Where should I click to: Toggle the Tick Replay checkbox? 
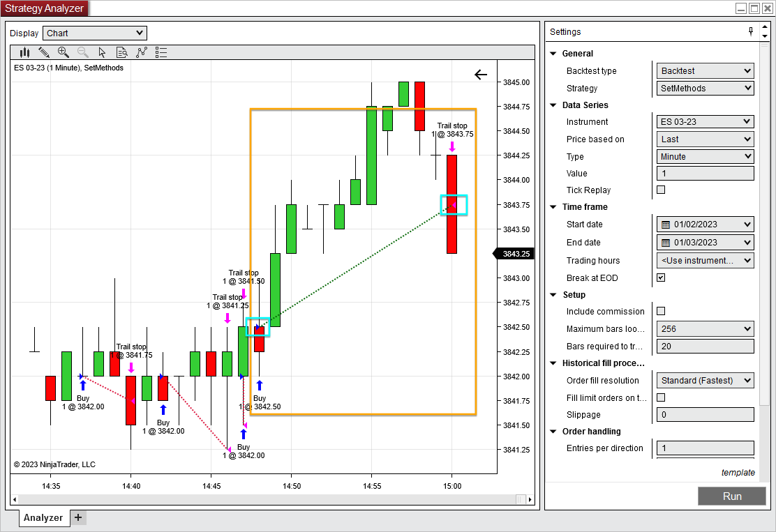(661, 190)
